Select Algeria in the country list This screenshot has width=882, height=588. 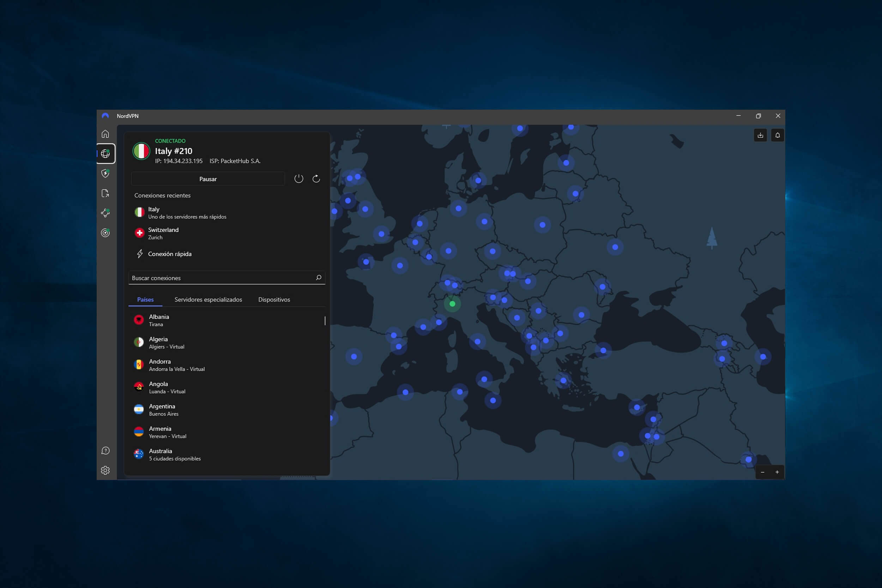click(227, 343)
